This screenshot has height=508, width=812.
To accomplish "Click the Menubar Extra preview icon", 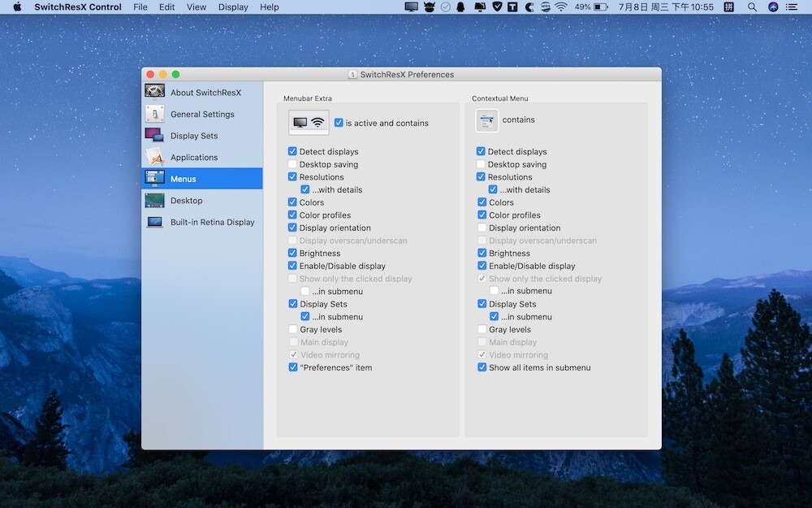I will point(309,123).
